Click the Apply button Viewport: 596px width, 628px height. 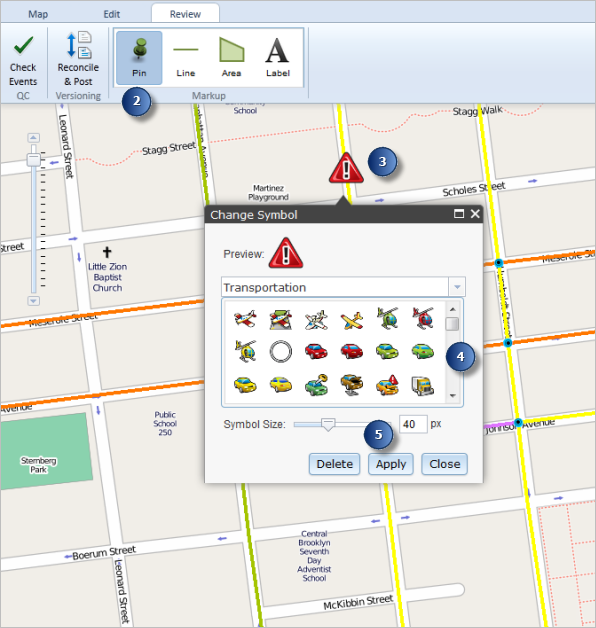391,464
